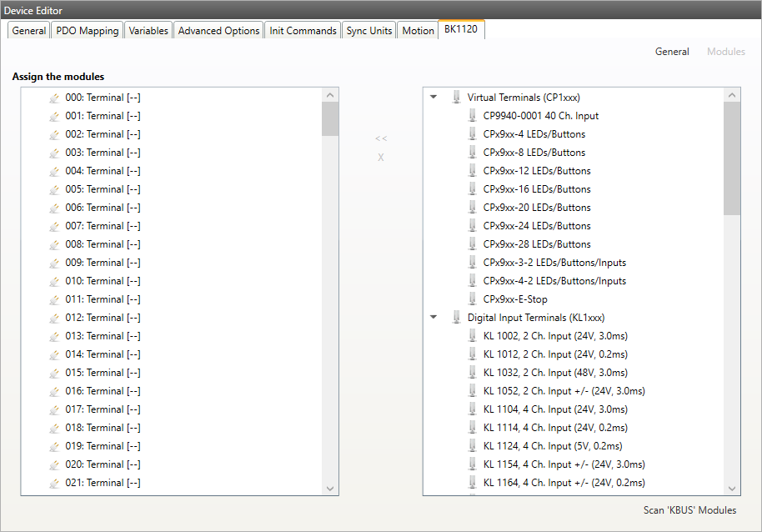Click the pencil icon for slot 021 Terminal
762x532 pixels.
54,483
